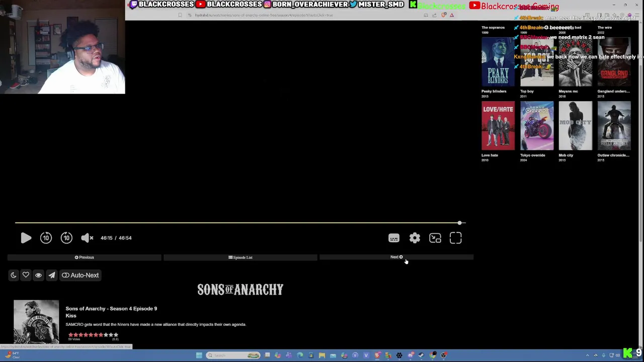Go to the Next episode

pos(396,257)
